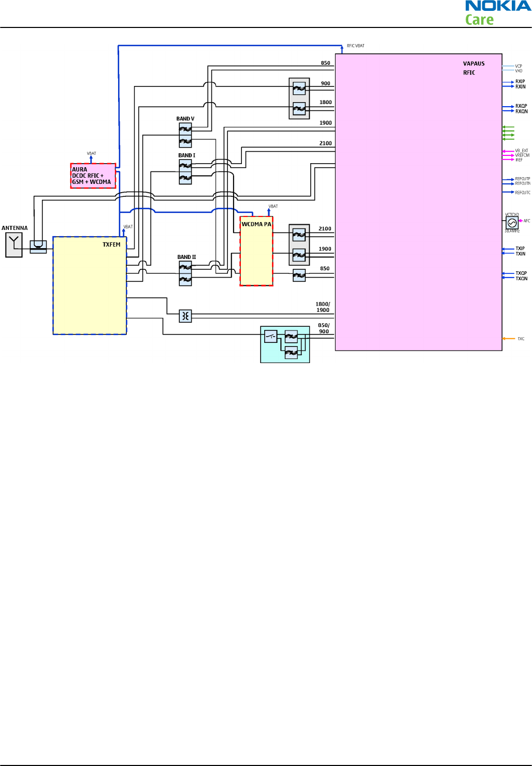Screen dimensions: 532x766
Task: Click the RXIP signal label
Action: 520,81
